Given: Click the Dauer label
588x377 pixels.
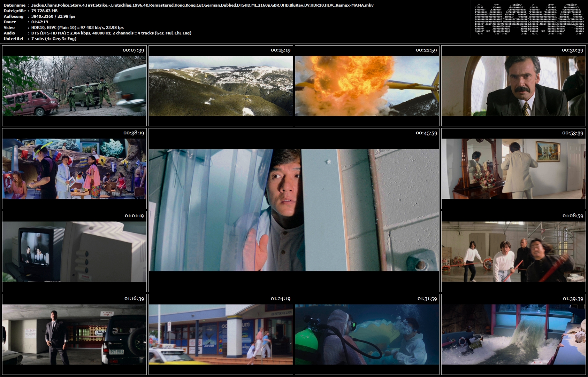Looking at the screenshot, I should (10, 22).
